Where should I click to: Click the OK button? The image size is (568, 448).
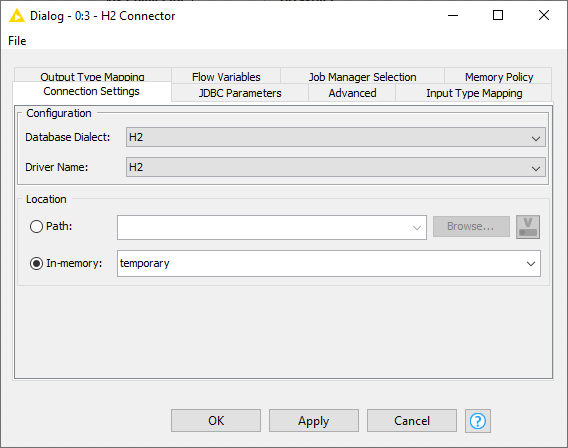[216, 421]
